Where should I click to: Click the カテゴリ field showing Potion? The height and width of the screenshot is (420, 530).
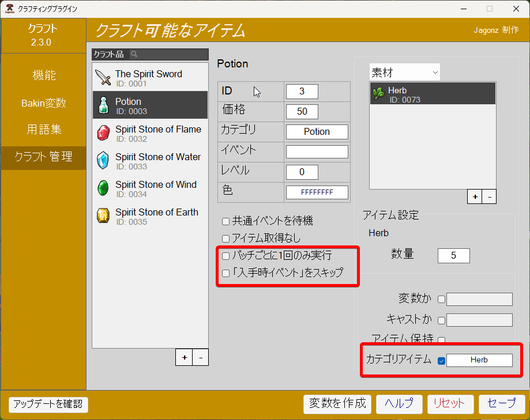317,132
